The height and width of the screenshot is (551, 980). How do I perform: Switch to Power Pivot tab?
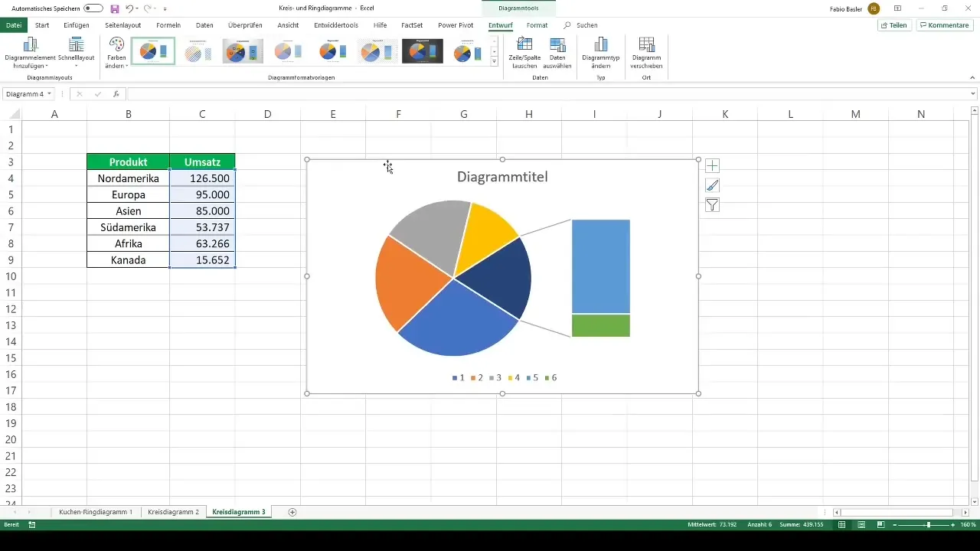[x=456, y=25]
